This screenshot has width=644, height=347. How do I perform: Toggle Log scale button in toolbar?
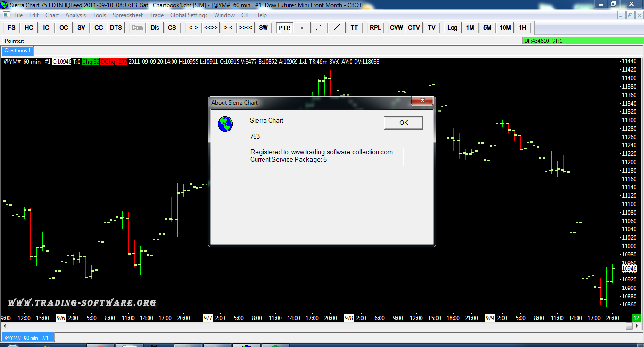coord(452,28)
